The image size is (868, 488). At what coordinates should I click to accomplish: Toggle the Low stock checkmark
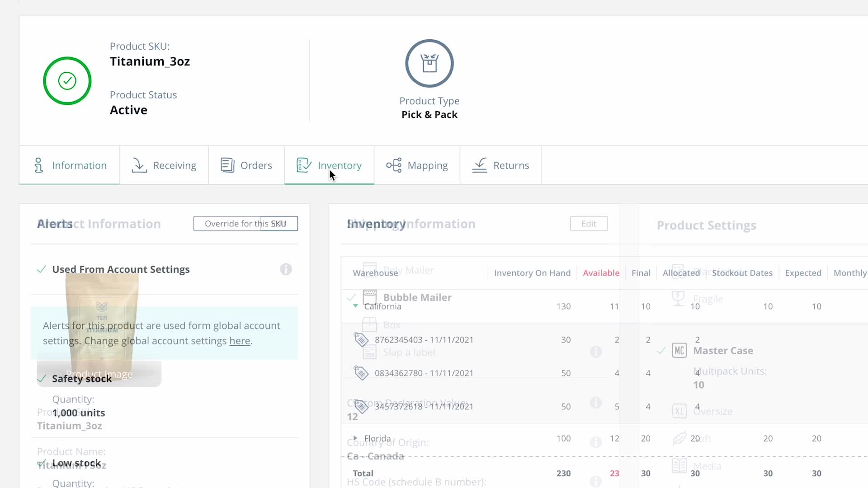(x=42, y=464)
